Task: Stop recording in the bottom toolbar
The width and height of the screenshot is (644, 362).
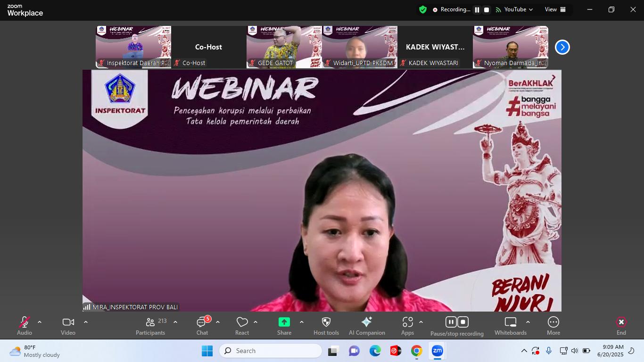Action: coord(463,322)
